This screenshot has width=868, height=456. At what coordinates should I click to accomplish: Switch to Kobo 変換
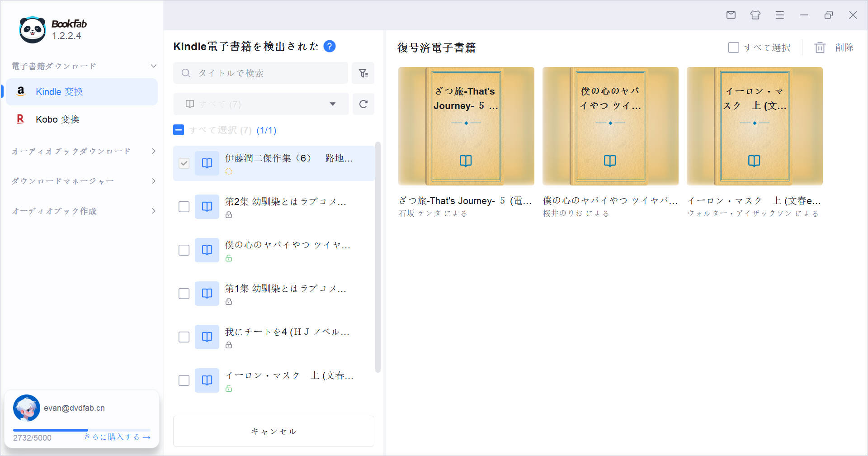59,119
